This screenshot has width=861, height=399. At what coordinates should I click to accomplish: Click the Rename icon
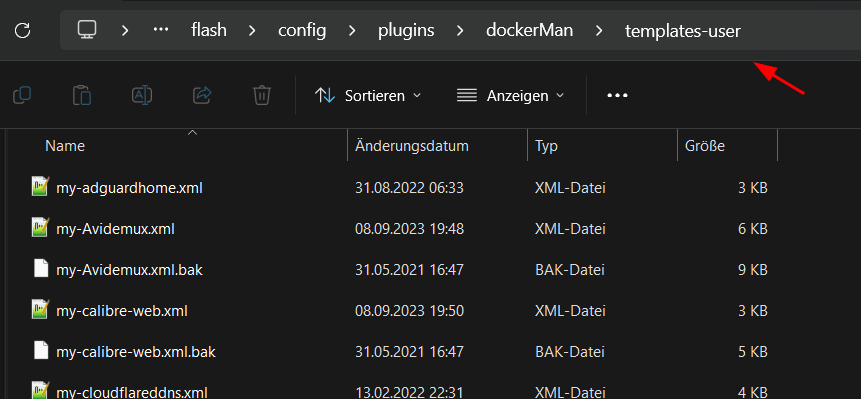(x=142, y=95)
